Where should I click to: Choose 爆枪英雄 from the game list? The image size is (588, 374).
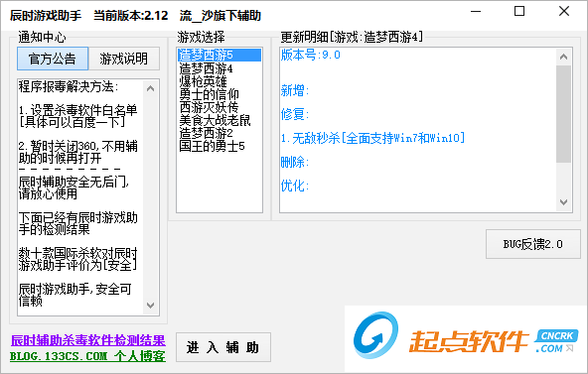click(x=220, y=81)
